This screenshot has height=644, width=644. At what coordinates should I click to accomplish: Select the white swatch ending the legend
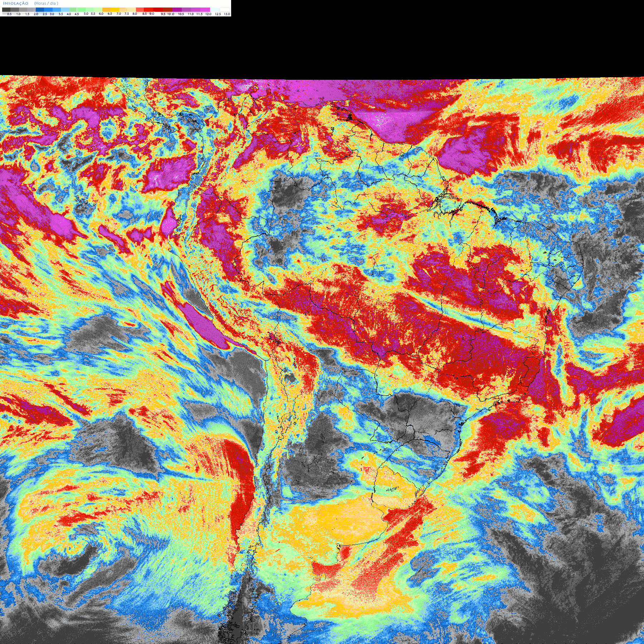225,10
